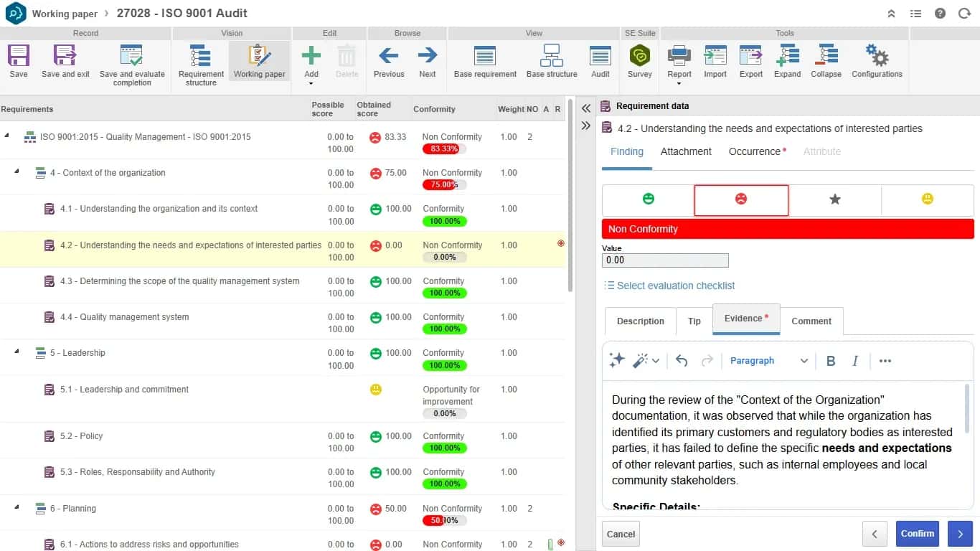980x551 pixels.
Task: Go to Next record arrow
Action: click(x=428, y=55)
